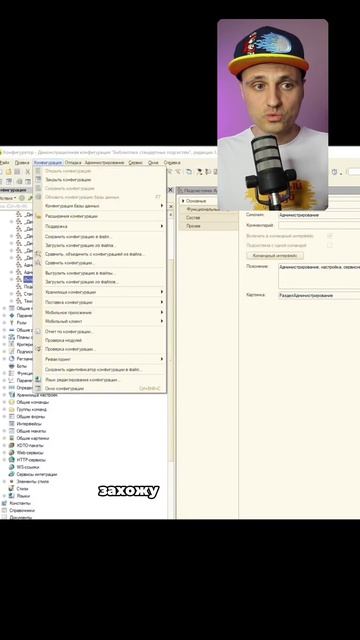The image size is (360, 640).
Task: Open the Рефакторинг submenu
Action: 100,359
